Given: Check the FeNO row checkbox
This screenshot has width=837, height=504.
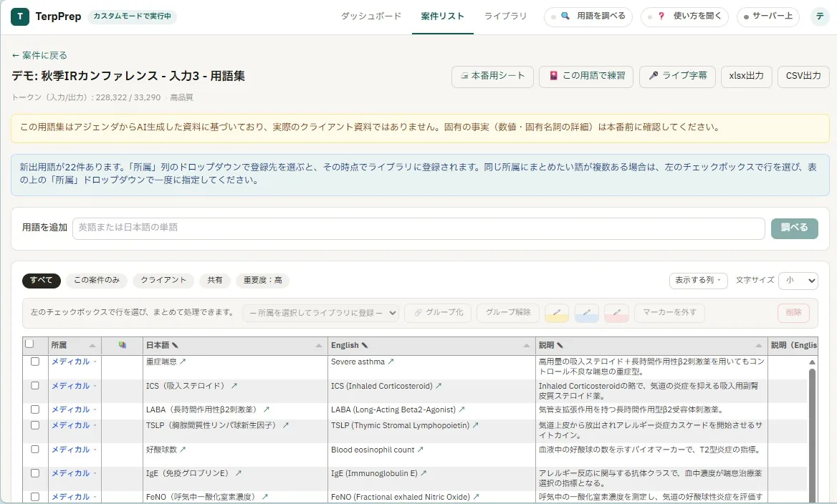Looking at the screenshot, I should [x=35, y=497].
